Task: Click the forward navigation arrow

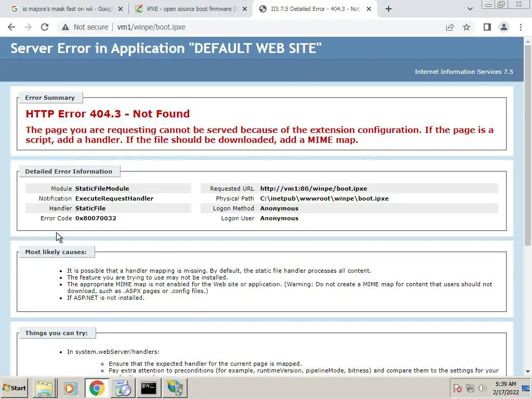Action: click(28, 27)
